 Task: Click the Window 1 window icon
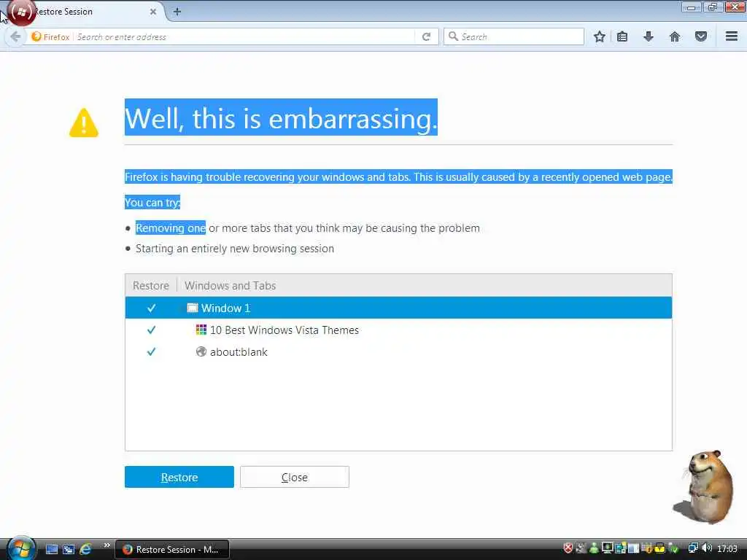192,308
